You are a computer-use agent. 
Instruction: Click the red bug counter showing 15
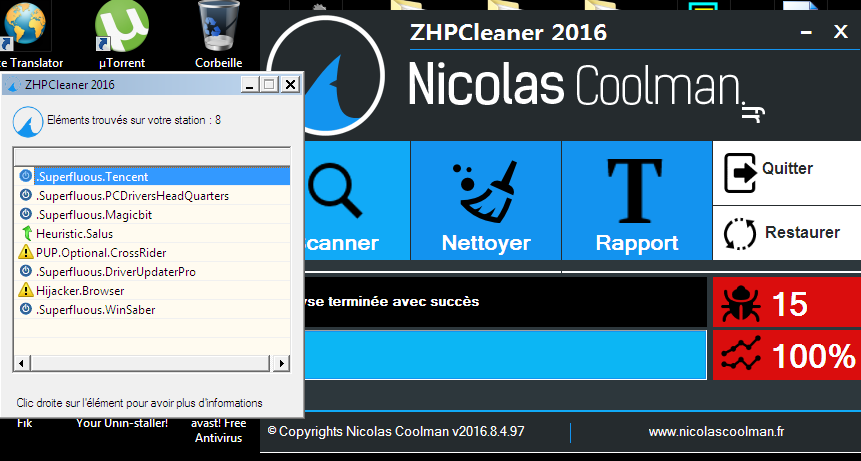[786, 304]
